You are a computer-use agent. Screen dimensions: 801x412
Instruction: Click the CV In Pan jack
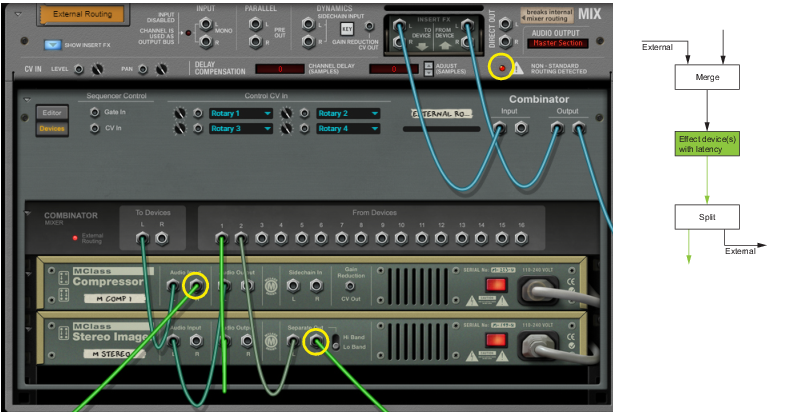tap(143, 69)
